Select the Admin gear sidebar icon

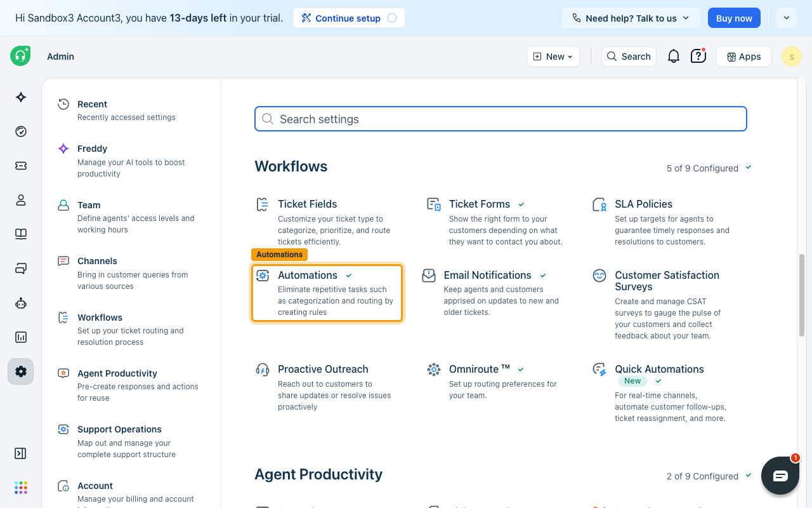(21, 371)
